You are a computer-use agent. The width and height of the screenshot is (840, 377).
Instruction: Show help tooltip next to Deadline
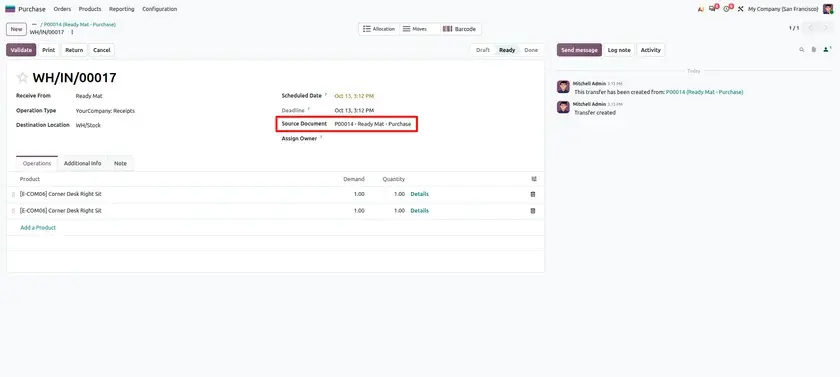(x=309, y=109)
